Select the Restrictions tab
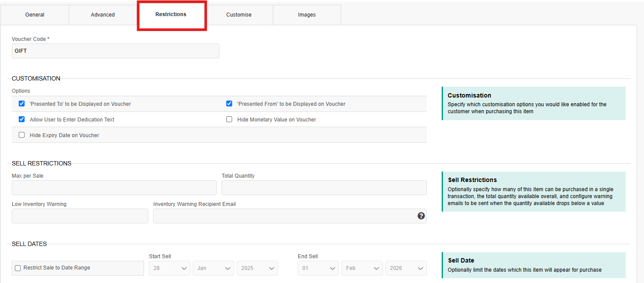The height and width of the screenshot is (283, 644). (171, 15)
